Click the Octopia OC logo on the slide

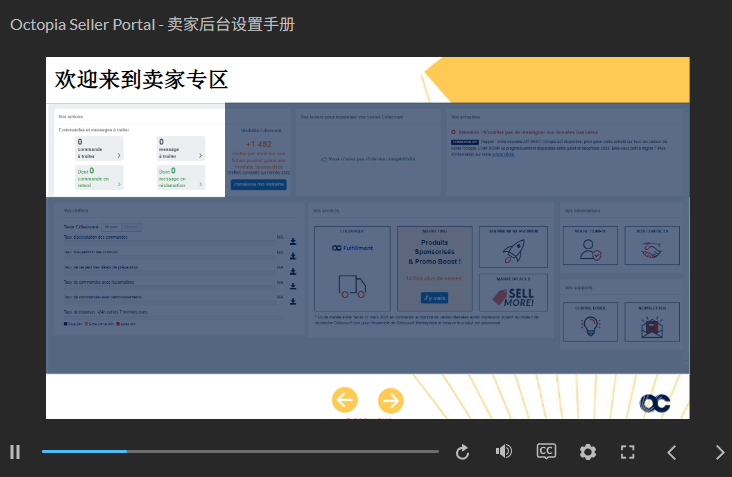coord(655,403)
